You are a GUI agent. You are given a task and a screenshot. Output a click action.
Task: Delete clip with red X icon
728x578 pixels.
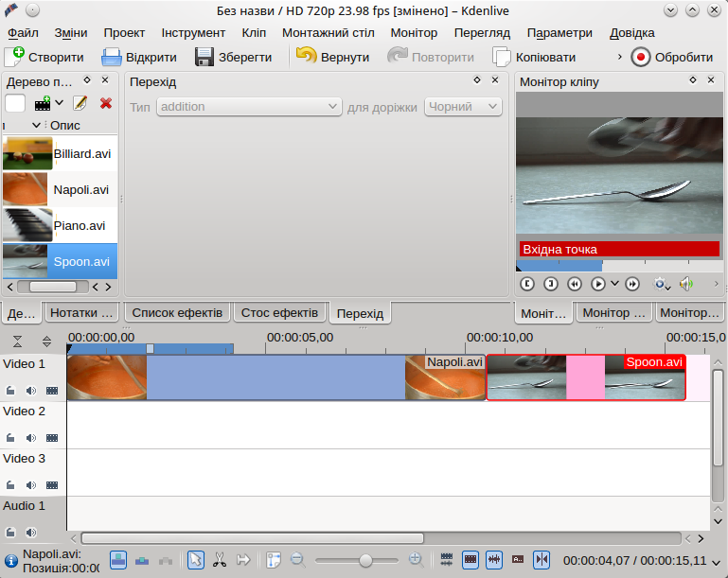pos(106,103)
